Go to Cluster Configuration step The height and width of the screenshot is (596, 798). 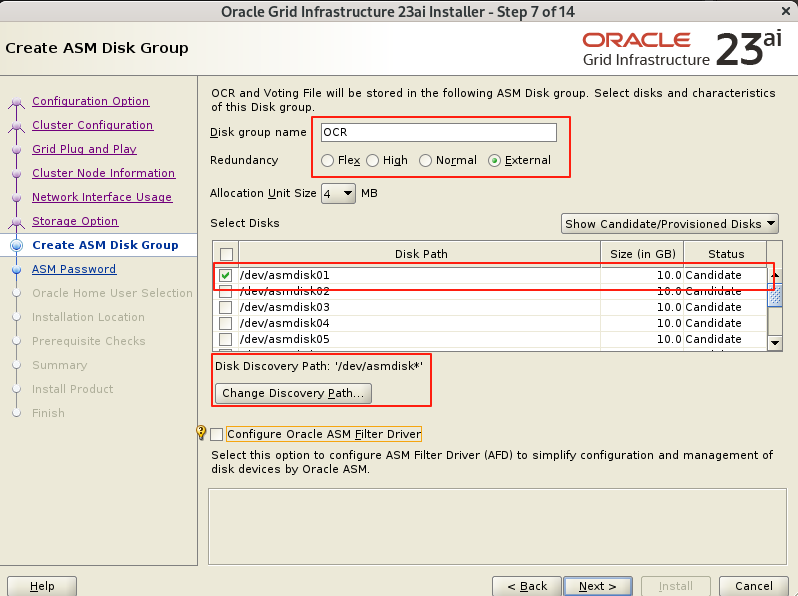pos(93,125)
